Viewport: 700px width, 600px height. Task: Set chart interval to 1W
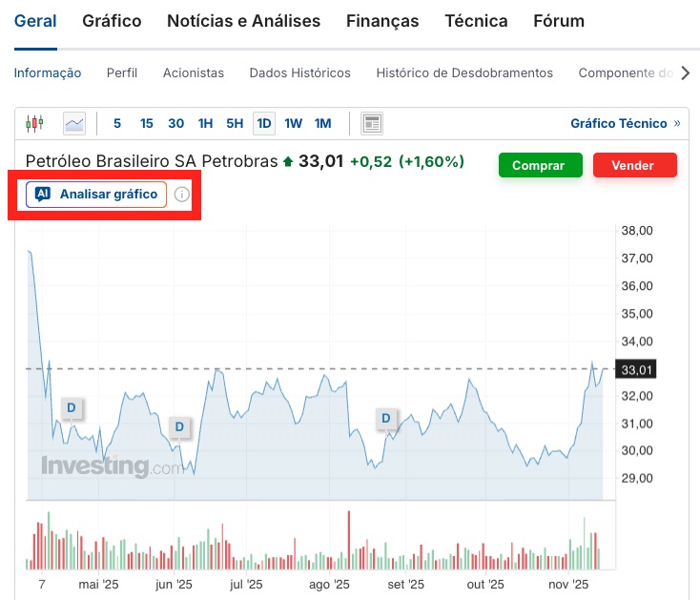click(x=293, y=123)
